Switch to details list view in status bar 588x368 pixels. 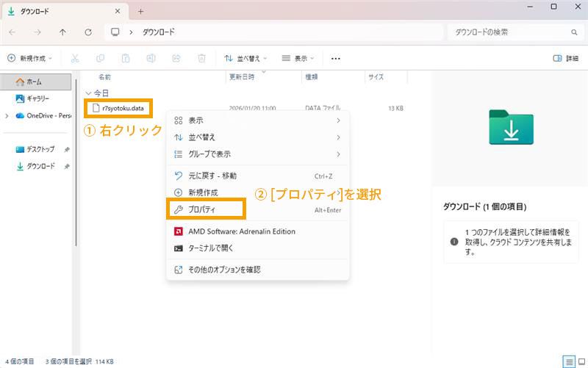[569, 361]
